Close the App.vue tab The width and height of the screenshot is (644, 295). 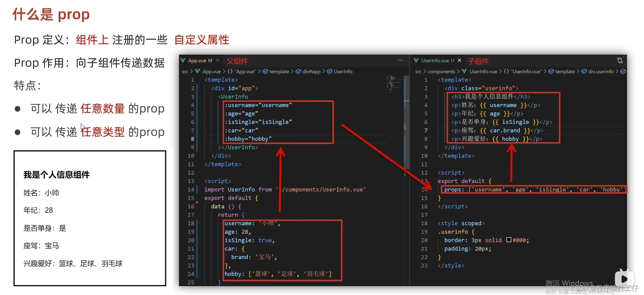click(218, 61)
